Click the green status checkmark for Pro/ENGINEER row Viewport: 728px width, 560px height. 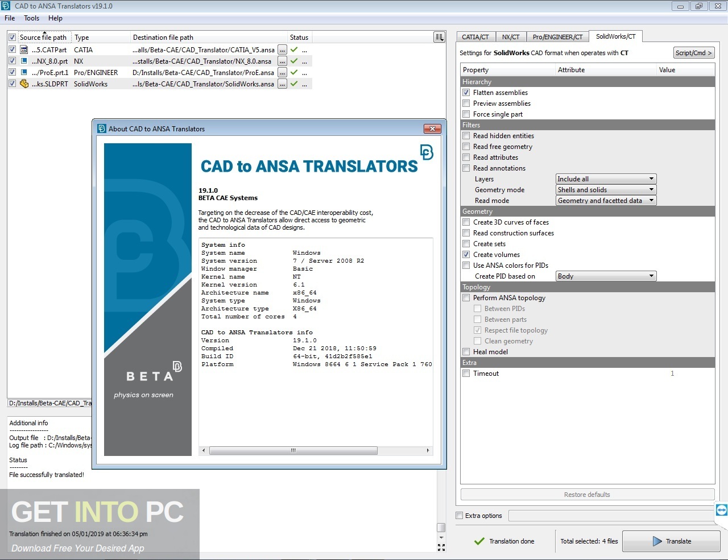pos(294,72)
